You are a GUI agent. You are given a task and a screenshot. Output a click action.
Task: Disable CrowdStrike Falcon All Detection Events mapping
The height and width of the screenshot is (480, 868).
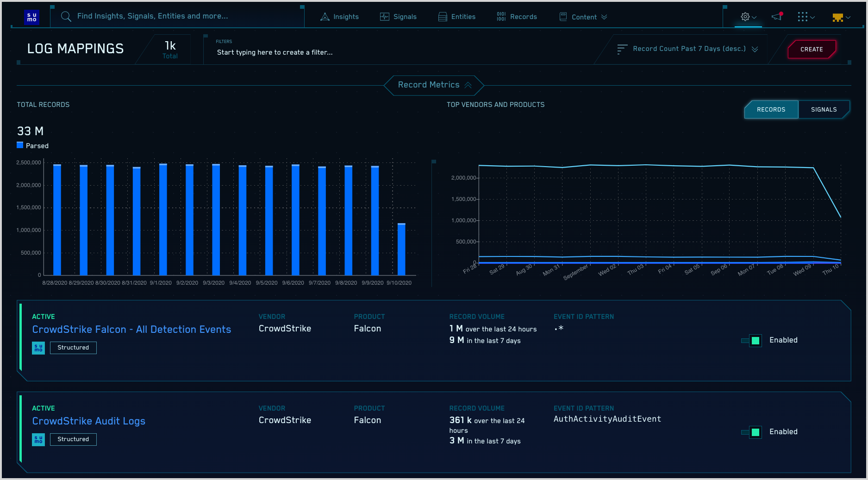click(755, 341)
